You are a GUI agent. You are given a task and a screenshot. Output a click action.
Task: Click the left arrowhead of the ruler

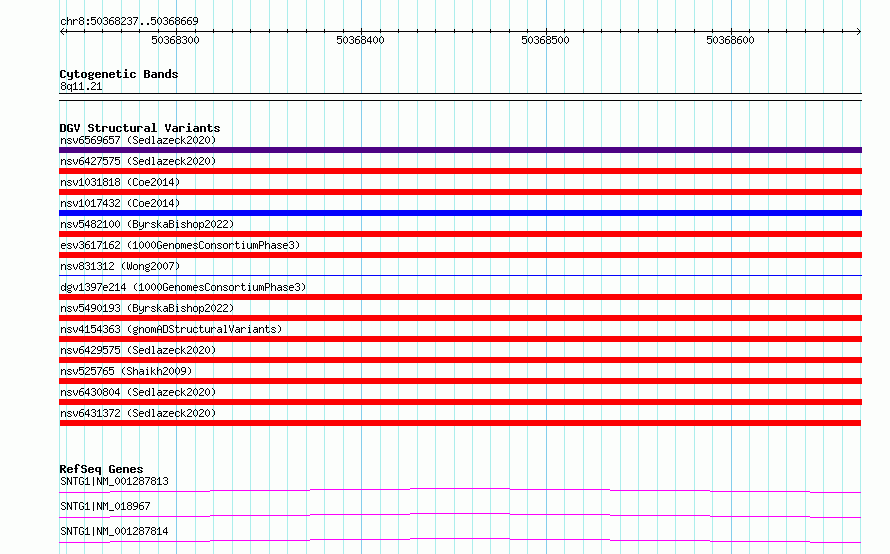pyautogui.click(x=62, y=32)
